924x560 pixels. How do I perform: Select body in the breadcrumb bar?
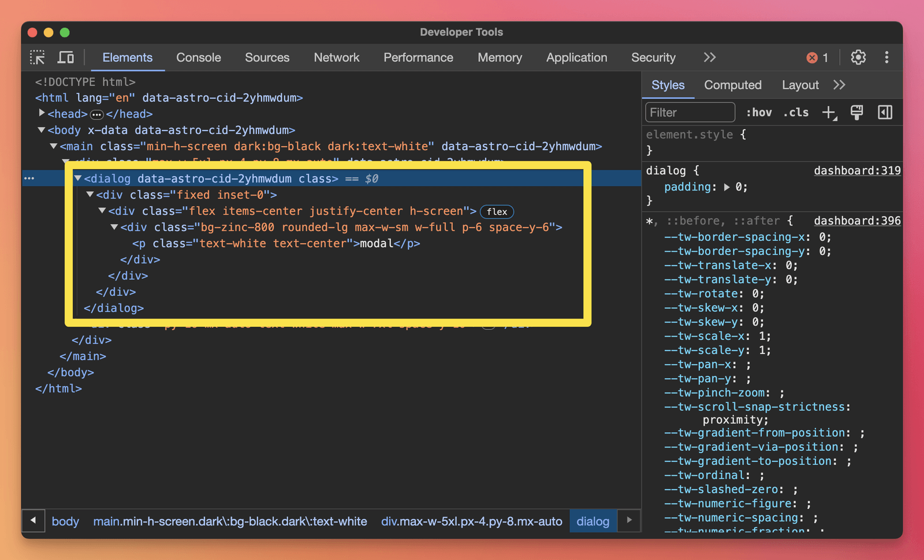(65, 521)
